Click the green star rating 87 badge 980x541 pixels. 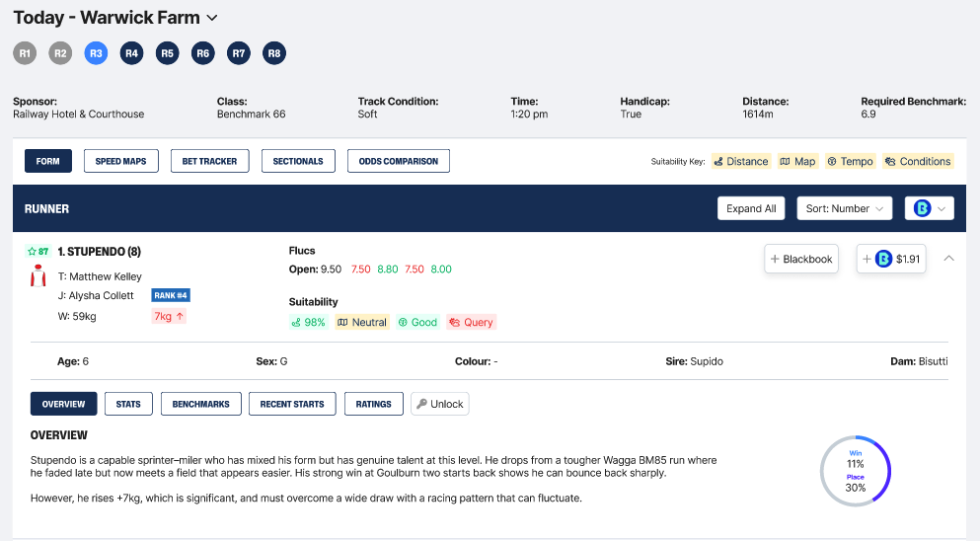(38, 252)
